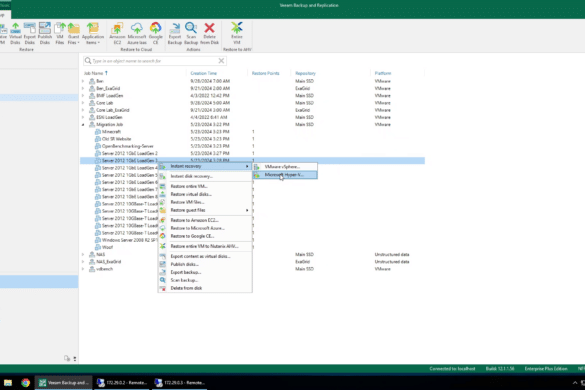Click the Scan Backup ribbon icon

point(191,33)
